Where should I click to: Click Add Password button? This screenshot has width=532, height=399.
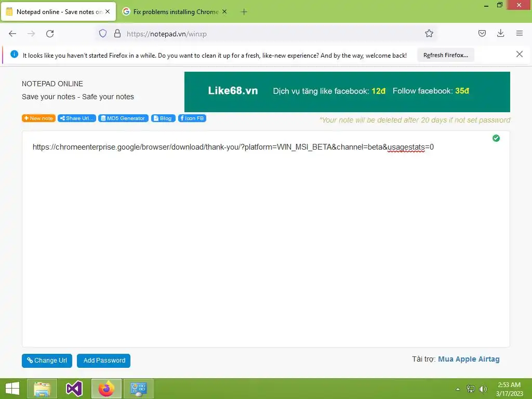pyautogui.click(x=103, y=361)
